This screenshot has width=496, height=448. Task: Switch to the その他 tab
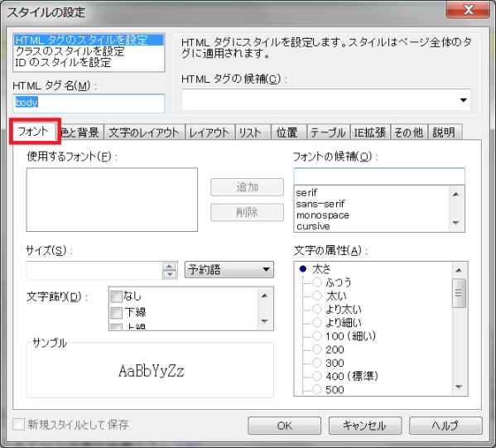point(409,132)
